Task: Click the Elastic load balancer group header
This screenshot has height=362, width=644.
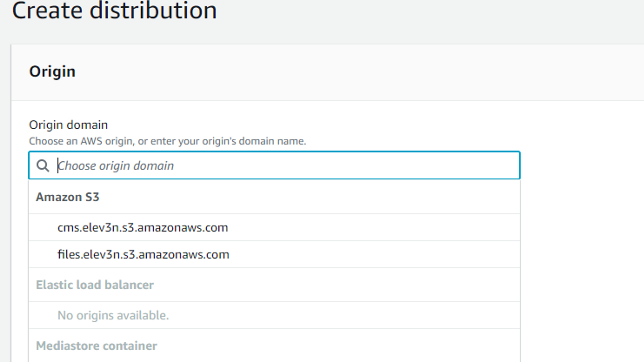Action: tap(95, 285)
